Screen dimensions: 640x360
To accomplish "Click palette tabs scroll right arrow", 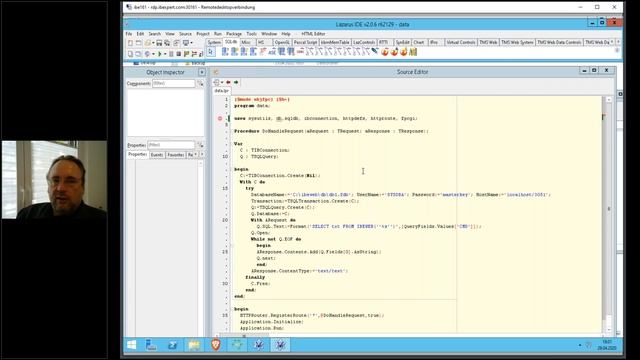I will (618, 42).
